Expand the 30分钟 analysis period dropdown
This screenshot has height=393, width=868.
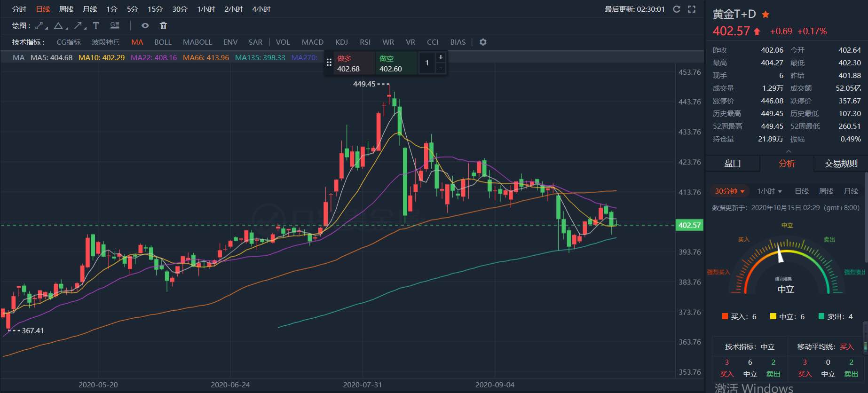(x=729, y=191)
